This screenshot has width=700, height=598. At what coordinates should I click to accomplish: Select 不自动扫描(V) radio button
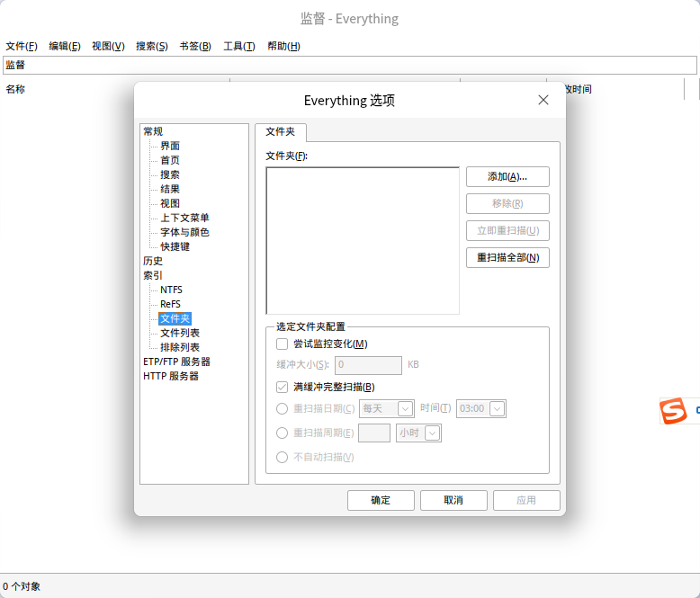[x=282, y=457]
